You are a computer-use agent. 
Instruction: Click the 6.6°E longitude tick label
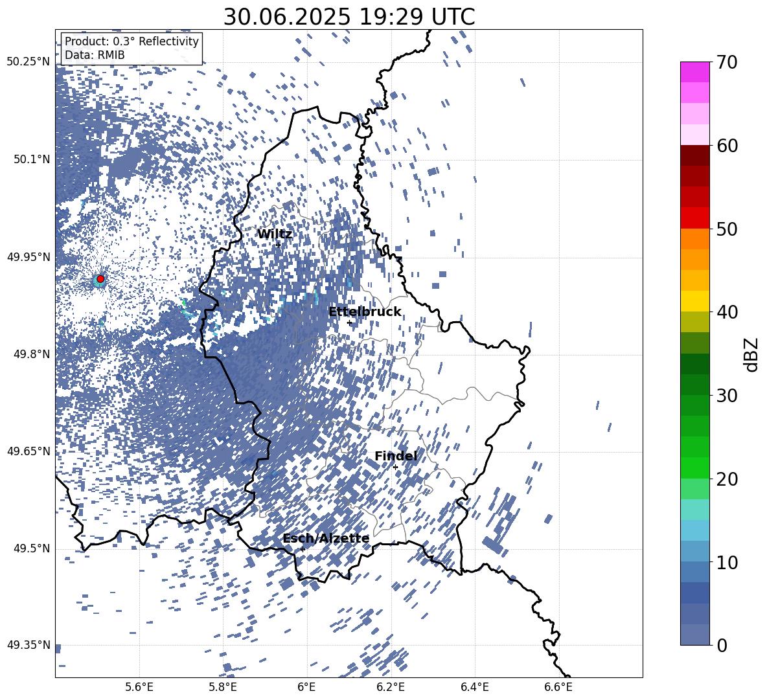(x=558, y=687)
